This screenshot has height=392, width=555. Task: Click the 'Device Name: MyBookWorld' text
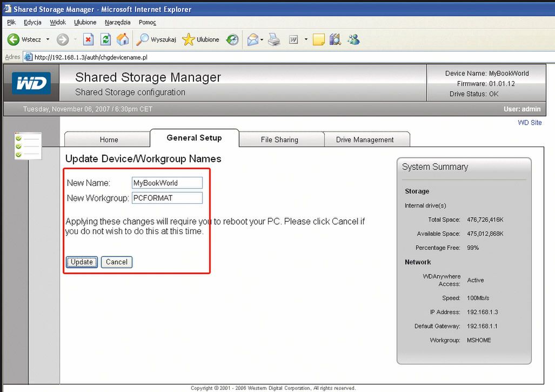(x=487, y=74)
